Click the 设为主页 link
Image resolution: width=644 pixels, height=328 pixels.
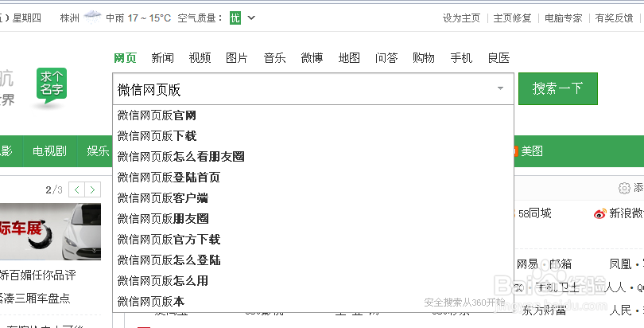coord(461,18)
